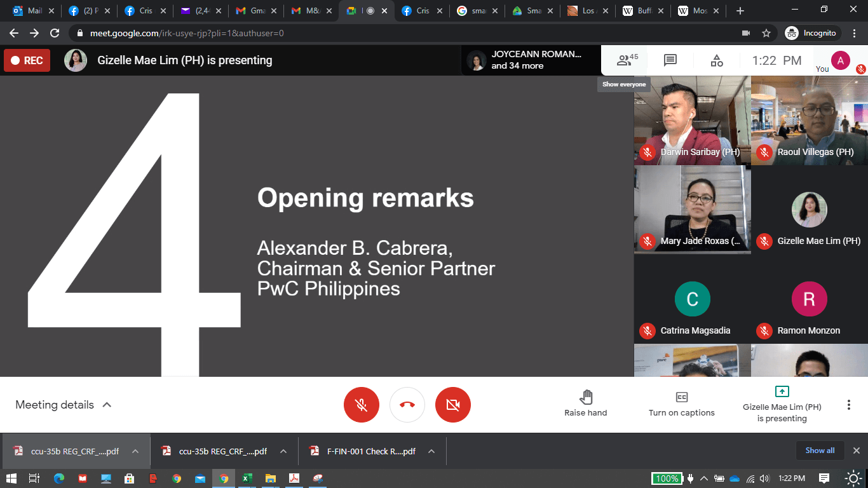Viewport: 868px width, 488px height.
Task: Switch to the Google search 'sma' tab
Action: click(x=477, y=11)
